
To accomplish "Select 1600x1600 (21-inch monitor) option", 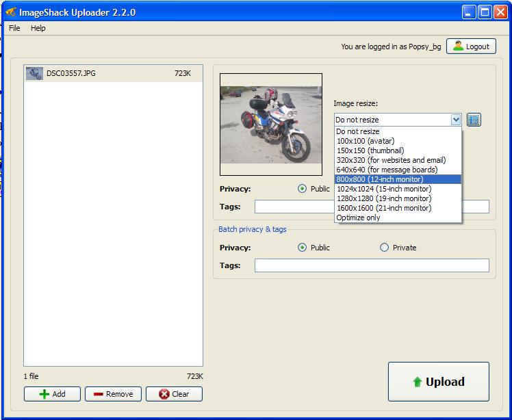I will coord(398,208).
